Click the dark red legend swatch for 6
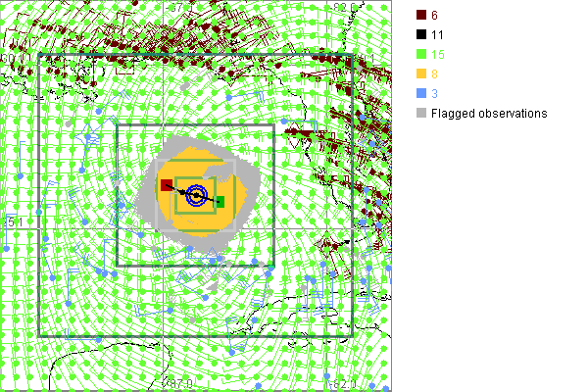Image resolution: width=588 pixels, height=392 pixels. pyautogui.click(x=421, y=15)
